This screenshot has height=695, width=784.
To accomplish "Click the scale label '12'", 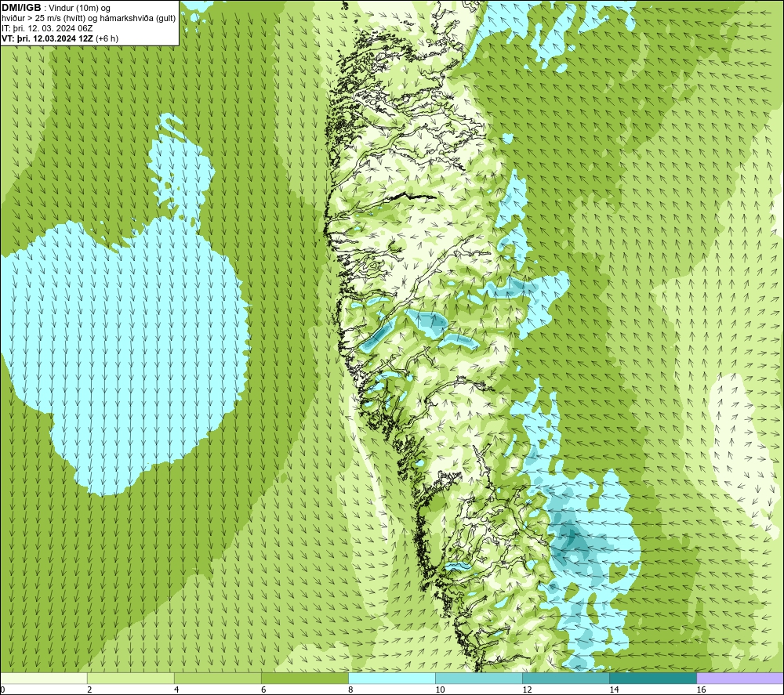I will point(527,690).
